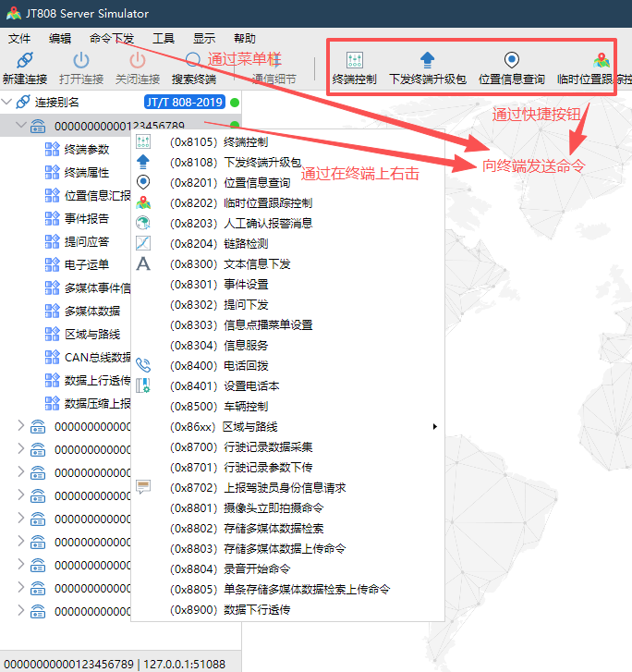632x672 pixels.
Task: Click the 临时位置跟踪控制 map icon in toolbar
Action: (x=602, y=60)
